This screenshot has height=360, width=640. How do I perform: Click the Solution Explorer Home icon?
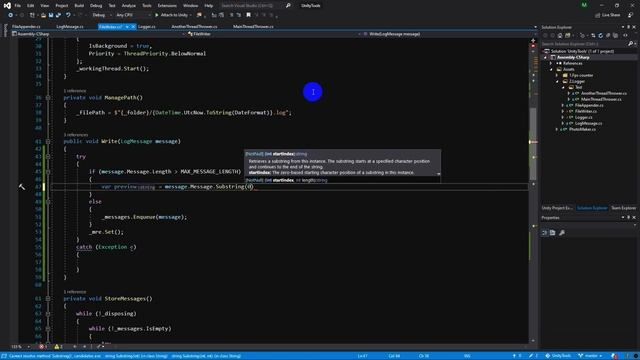[560, 36]
